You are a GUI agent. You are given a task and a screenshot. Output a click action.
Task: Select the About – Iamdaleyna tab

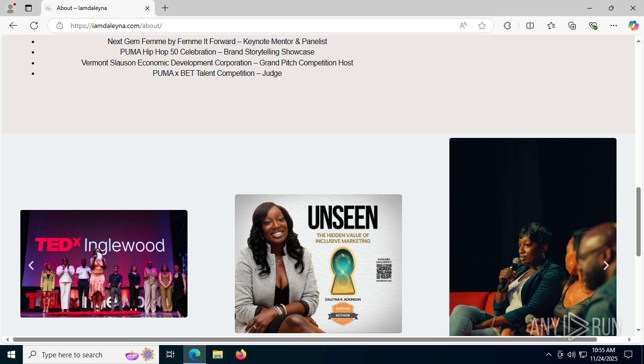tap(98, 8)
